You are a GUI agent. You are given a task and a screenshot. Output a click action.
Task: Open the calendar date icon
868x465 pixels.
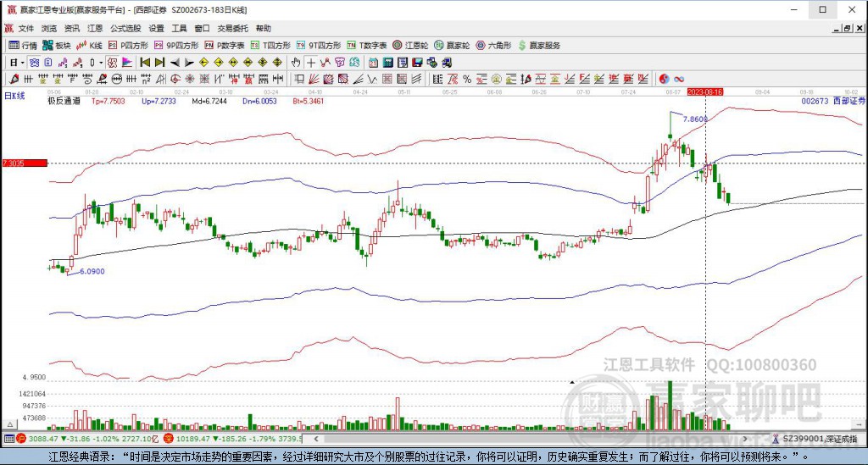click(x=373, y=63)
